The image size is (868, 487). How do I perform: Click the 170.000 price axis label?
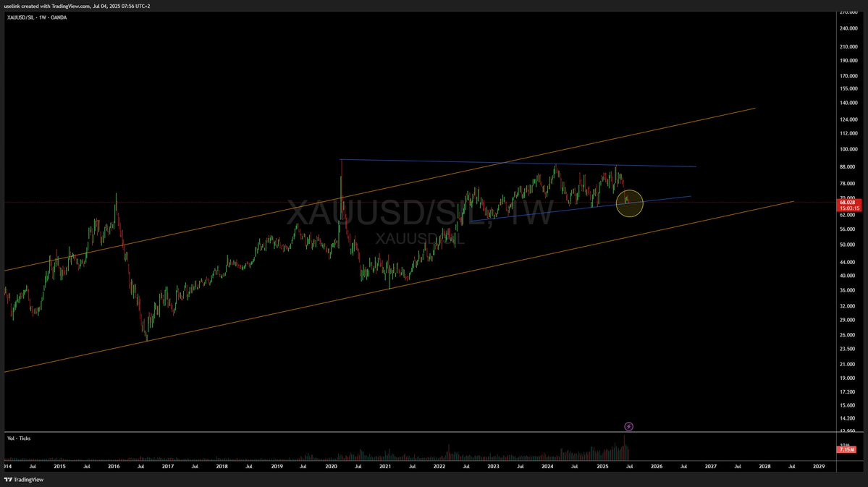point(848,76)
